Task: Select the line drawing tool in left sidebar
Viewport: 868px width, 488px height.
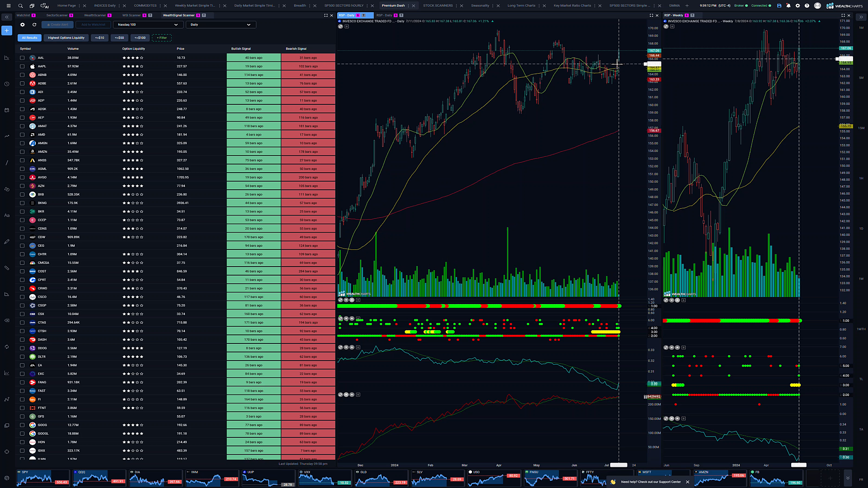Action: [7, 163]
